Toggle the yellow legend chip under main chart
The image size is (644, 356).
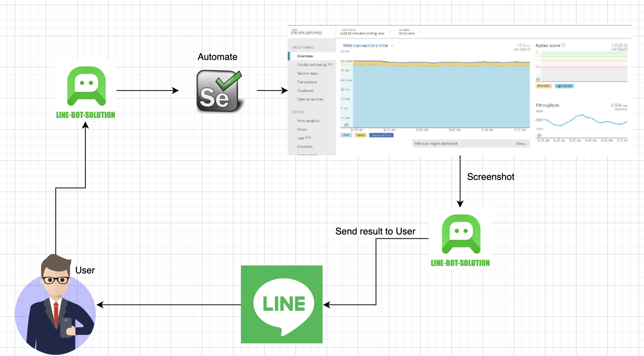click(x=361, y=135)
